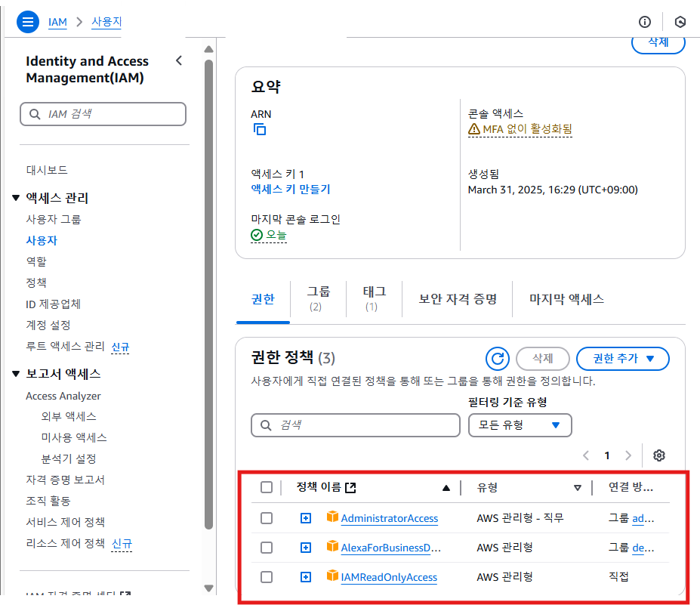Click the 액세스 키 만들기 link
This screenshot has height=605, width=700.
pyautogui.click(x=291, y=190)
